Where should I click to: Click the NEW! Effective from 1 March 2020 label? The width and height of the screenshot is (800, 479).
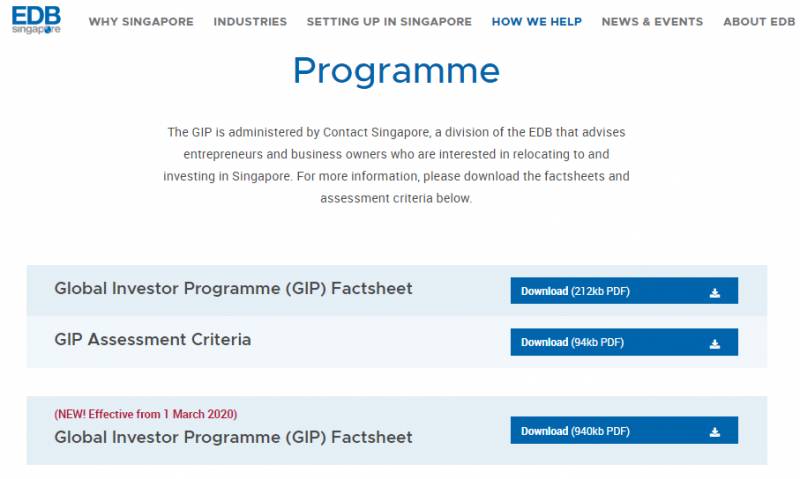click(146, 414)
